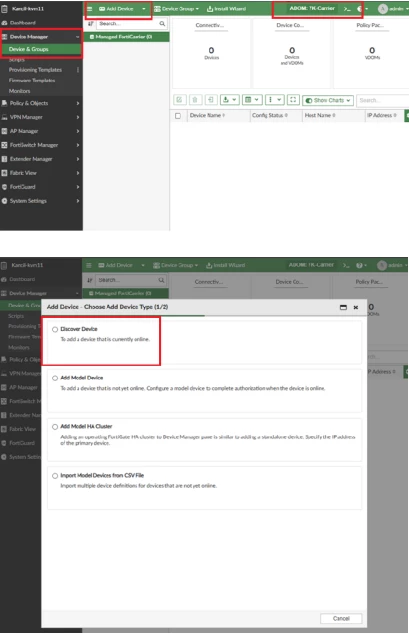Click the Delete trash icon above table
The image size is (409, 634).
(195, 99)
